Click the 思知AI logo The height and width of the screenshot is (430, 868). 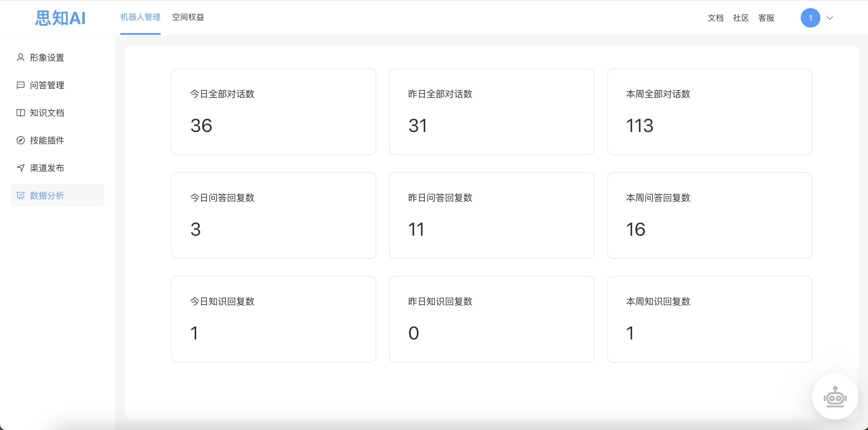click(60, 18)
